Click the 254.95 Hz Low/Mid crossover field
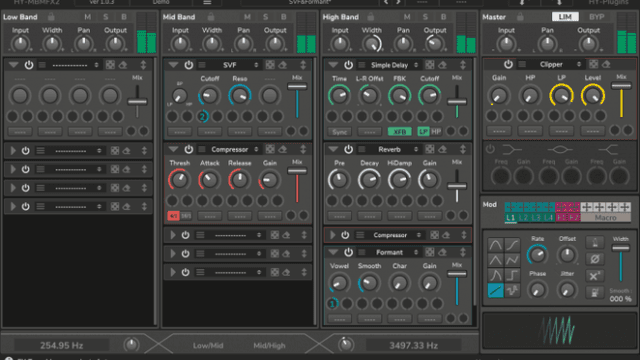 point(62,345)
